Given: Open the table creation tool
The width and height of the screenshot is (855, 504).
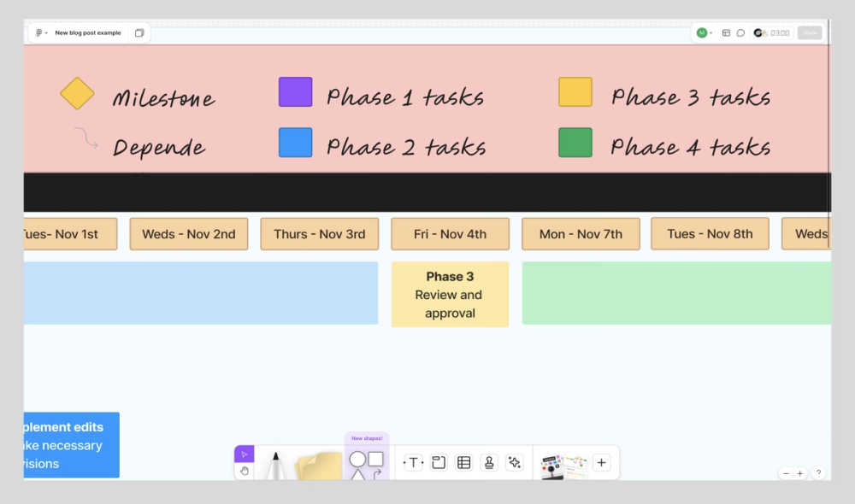Looking at the screenshot, I should (x=463, y=461).
